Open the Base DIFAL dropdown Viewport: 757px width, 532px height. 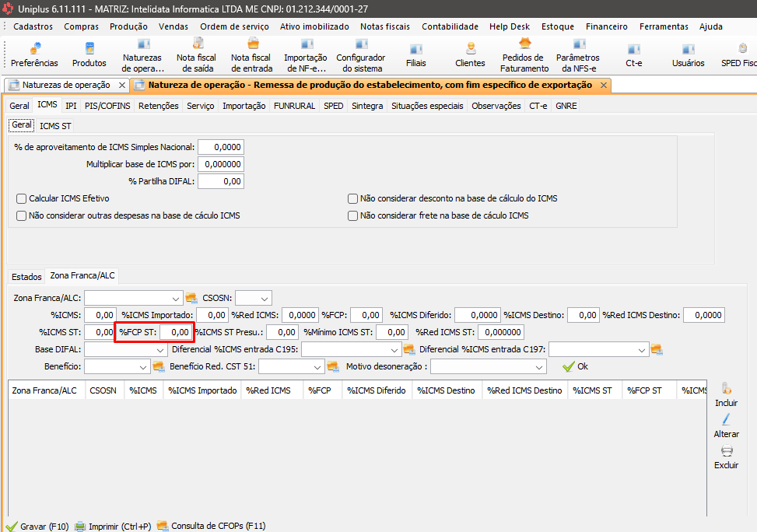coord(158,350)
